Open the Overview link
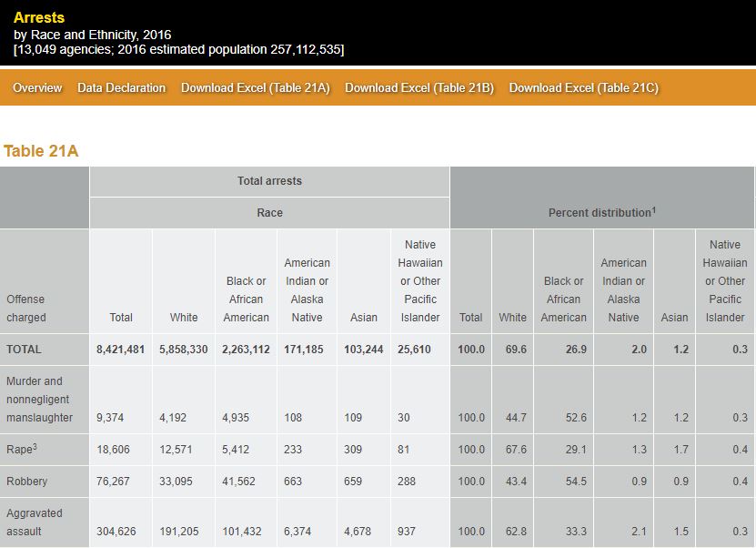This screenshot has width=756, height=548. pos(37,88)
